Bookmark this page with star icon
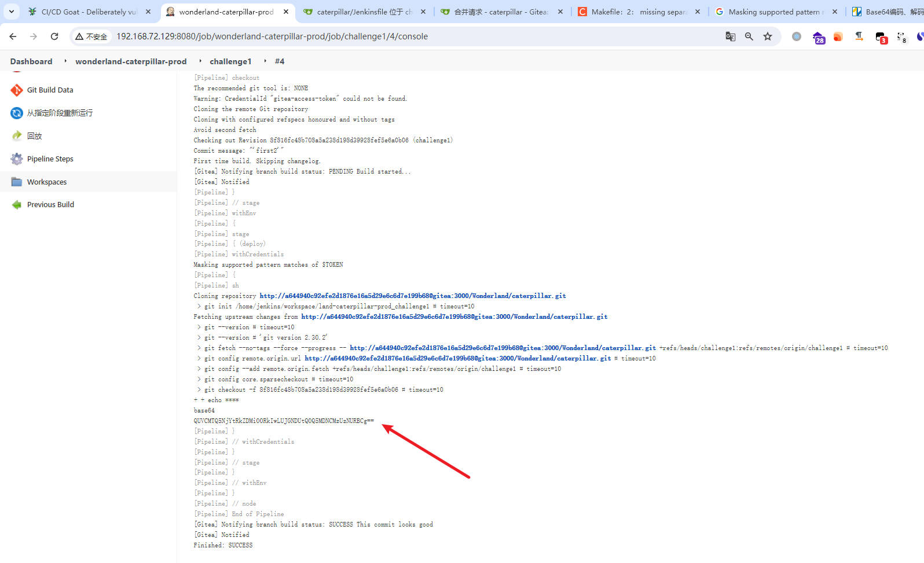This screenshot has width=924, height=563. click(768, 36)
